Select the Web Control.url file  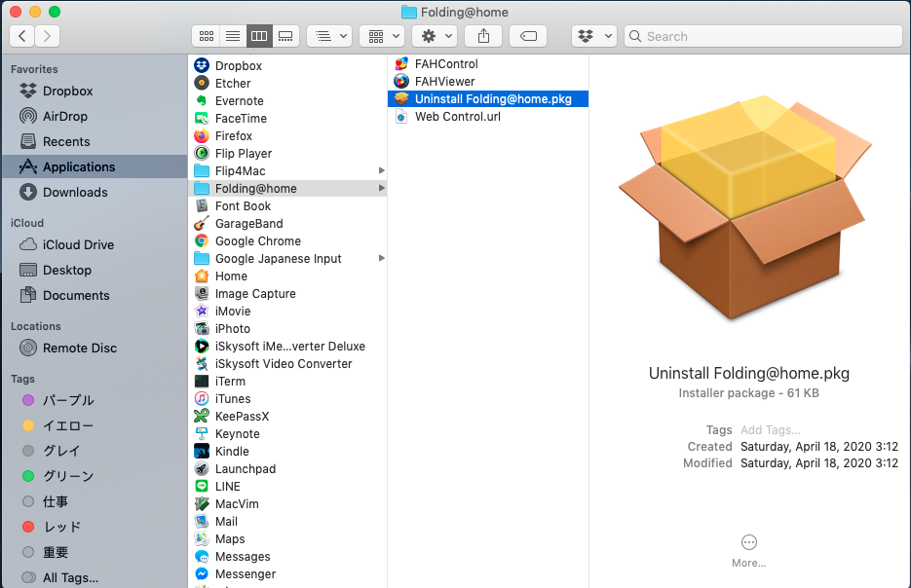coord(488,117)
